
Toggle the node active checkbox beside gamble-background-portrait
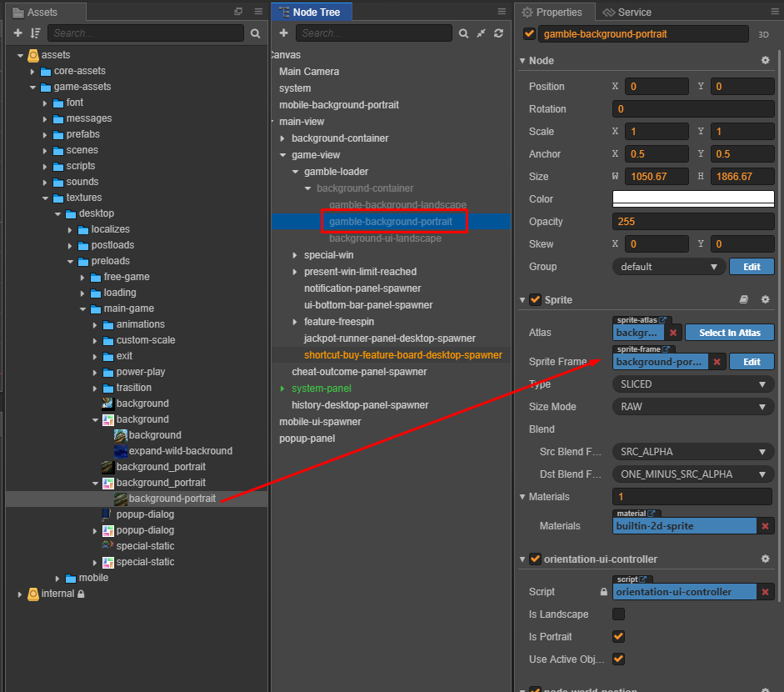point(529,33)
